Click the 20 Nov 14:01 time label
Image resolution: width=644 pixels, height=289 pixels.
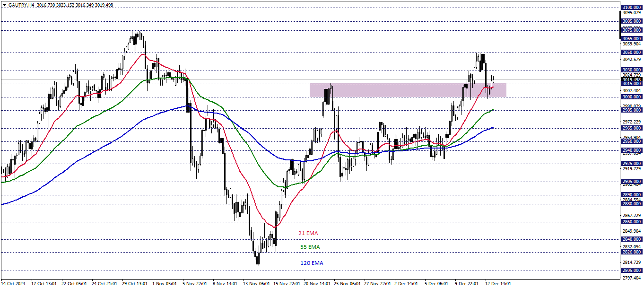click(317, 284)
